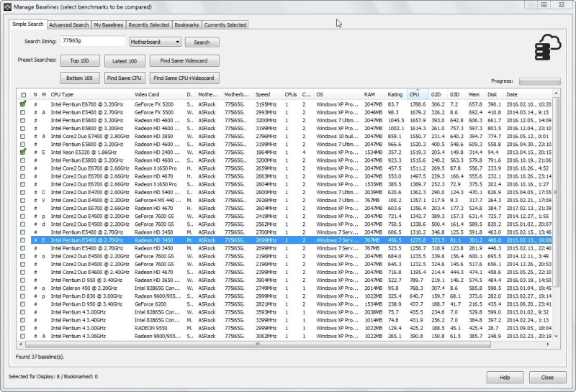Click the scroll-down arrow of the list
Viewport: 576px width, 392px height.
[x=556, y=336]
